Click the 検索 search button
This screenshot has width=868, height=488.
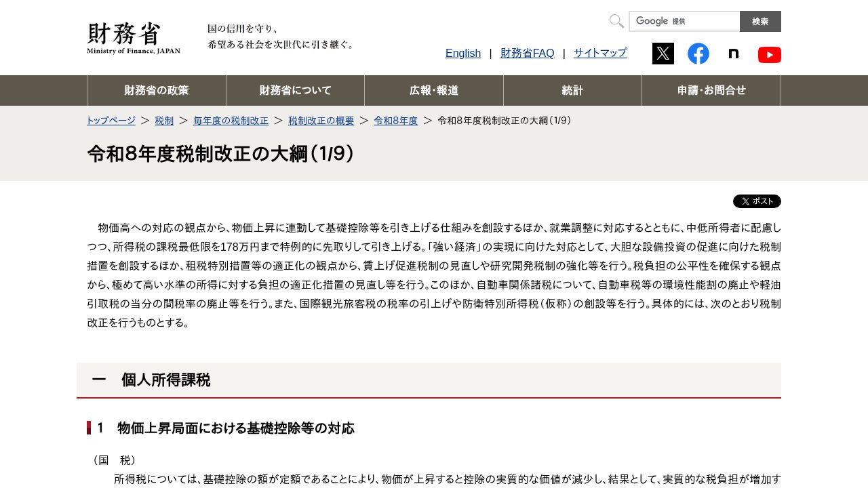coord(760,21)
